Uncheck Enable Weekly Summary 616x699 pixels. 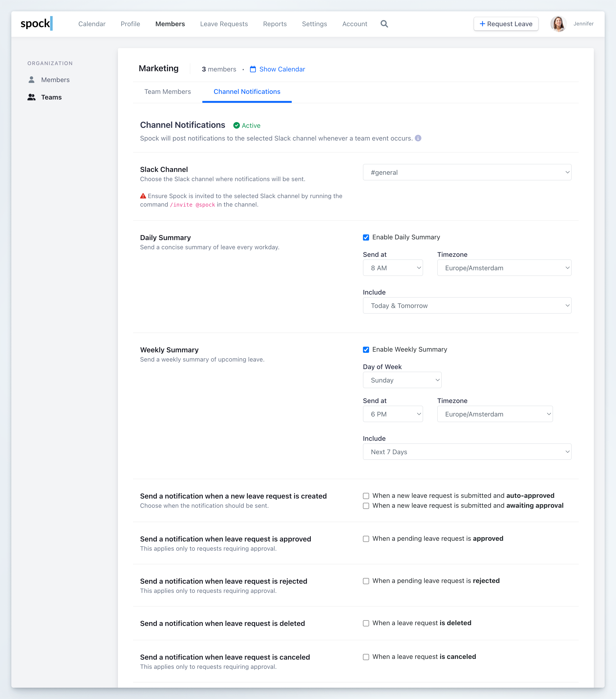[366, 349]
